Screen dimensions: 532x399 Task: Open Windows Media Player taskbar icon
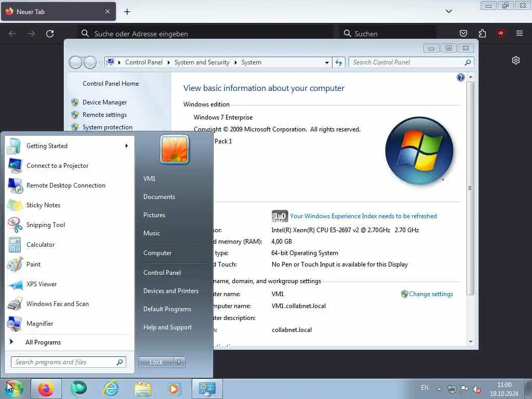coord(174,389)
